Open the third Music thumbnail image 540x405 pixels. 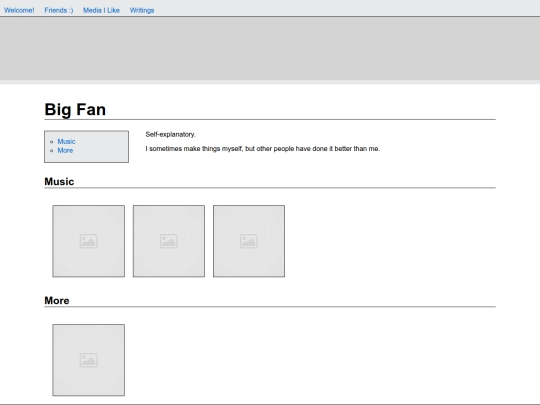(x=249, y=241)
